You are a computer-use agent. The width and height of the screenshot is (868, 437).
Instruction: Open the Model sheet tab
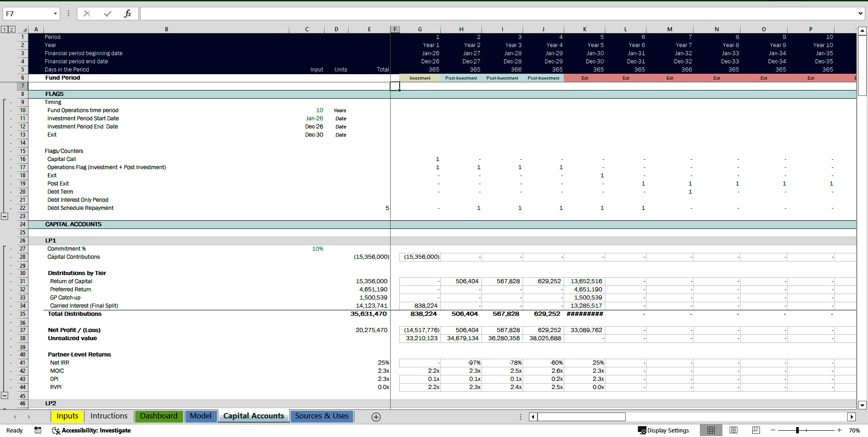201,416
